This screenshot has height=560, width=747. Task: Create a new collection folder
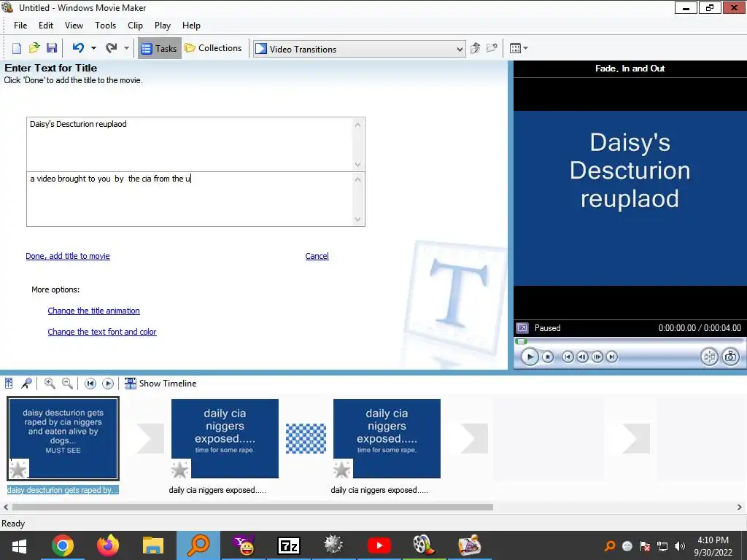(492, 48)
